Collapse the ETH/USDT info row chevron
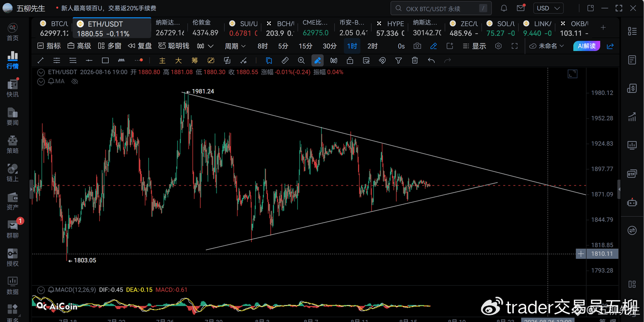Viewport: 644px width, 322px height. (x=41, y=72)
